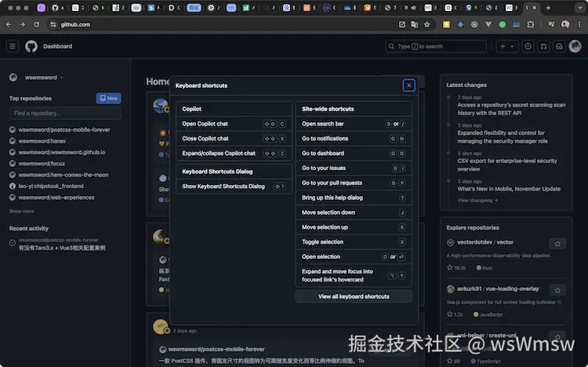Click Open selection shortcut row
Screen dimensions: 588x367
pos(354,256)
